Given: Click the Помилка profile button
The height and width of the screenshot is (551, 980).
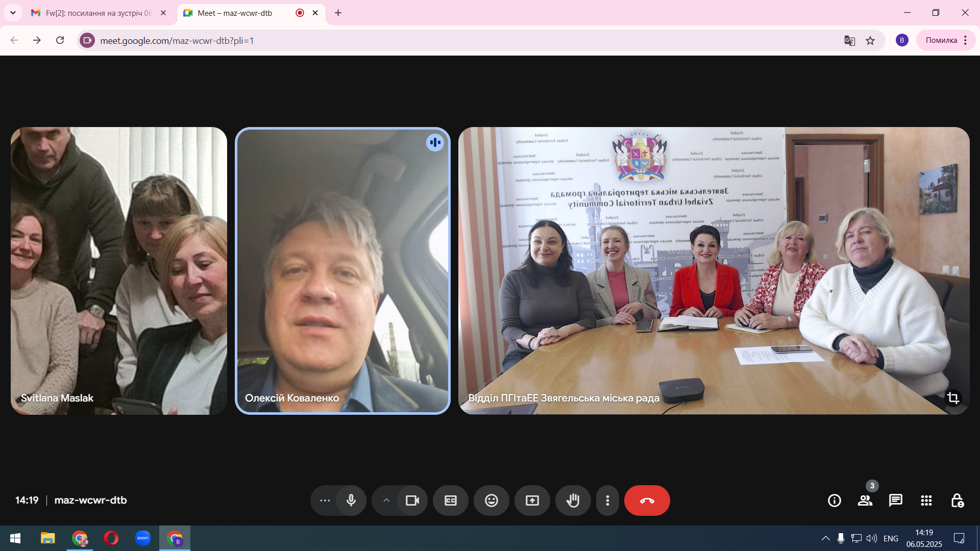Looking at the screenshot, I should pyautogui.click(x=941, y=40).
